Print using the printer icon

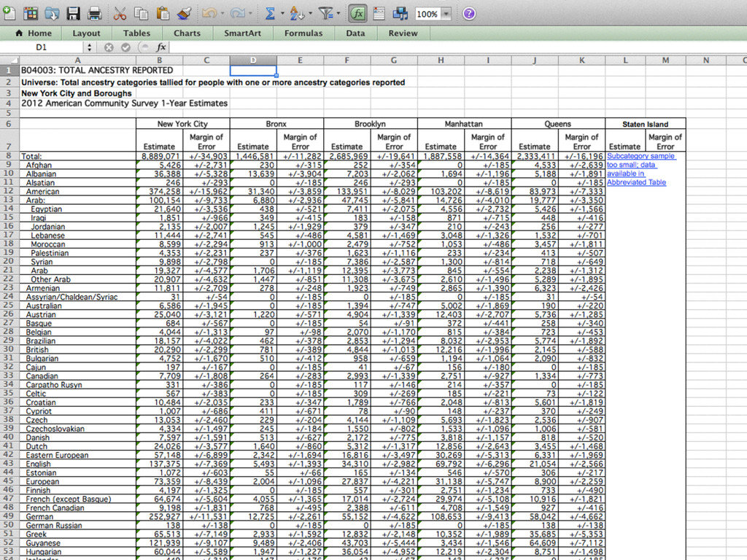[x=94, y=13]
